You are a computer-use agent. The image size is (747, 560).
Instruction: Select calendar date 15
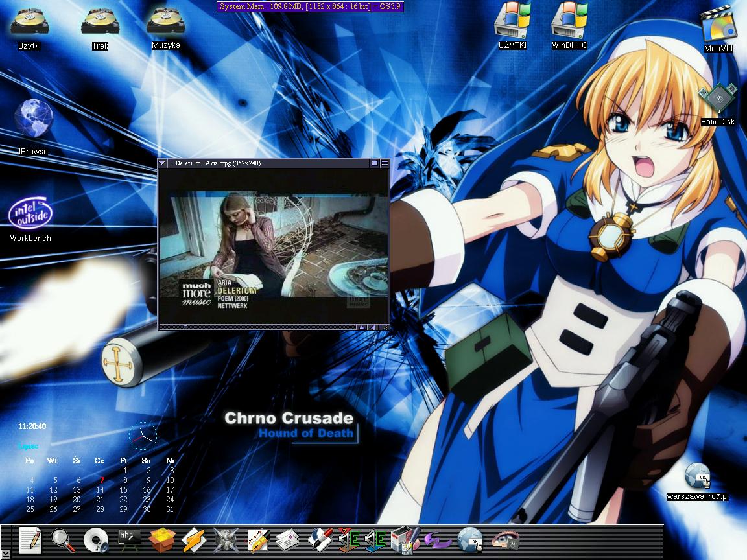(123, 489)
